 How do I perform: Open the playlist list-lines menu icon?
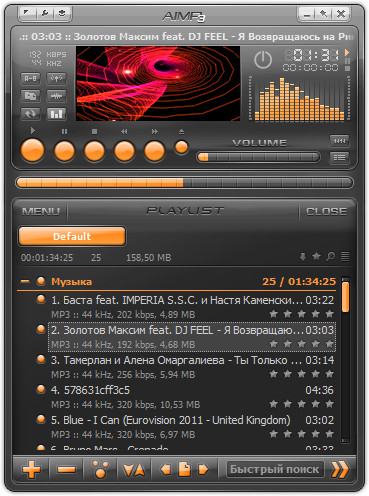coord(345,256)
